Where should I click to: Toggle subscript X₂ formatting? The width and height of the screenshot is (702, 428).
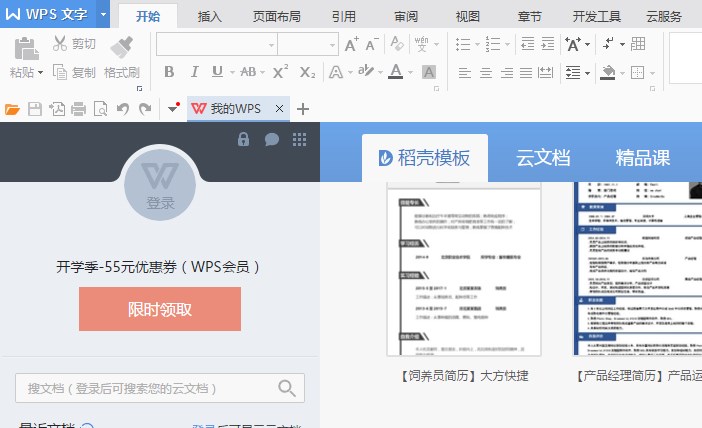(307, 72)
